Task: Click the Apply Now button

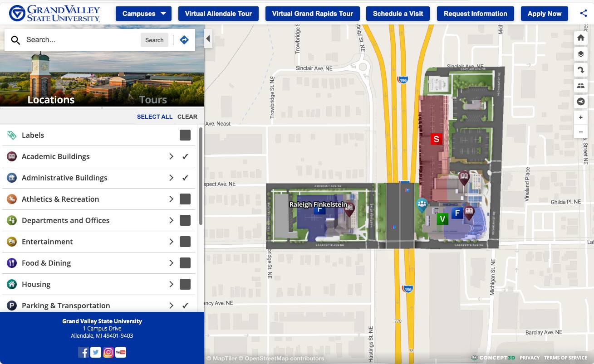Action: pyautogui.click(x=544, y=14)
